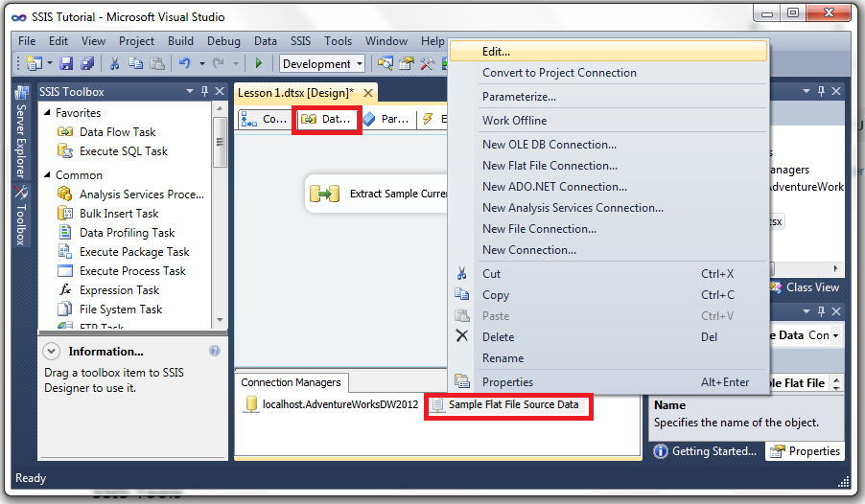Toggle auto-hide pin on the Properties panel
This screenshot has height=504, width=865.
click(x=822, y=311)
